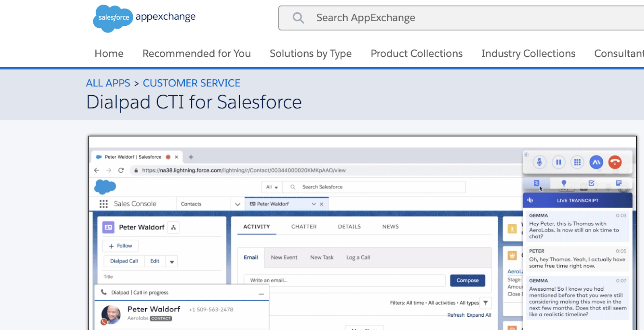Click the Write an email field
644x330 pixels.
pyautogui.click(x=345, y=281)
